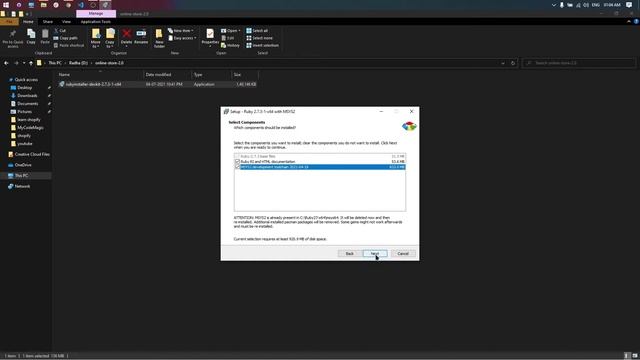This screenshot has width=640, height=360.
Task: Click History in the Open group
Action: pos(230,45)
